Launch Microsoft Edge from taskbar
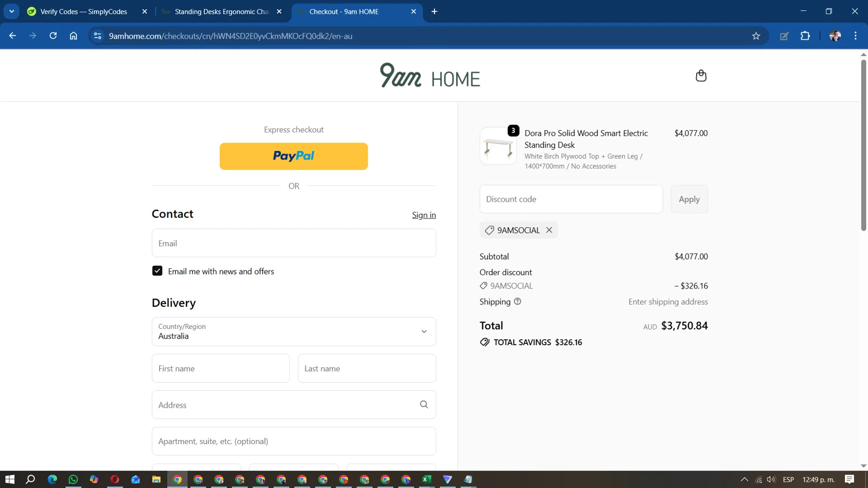The height and width of the screenshot is (488, 868). [52, 479]
